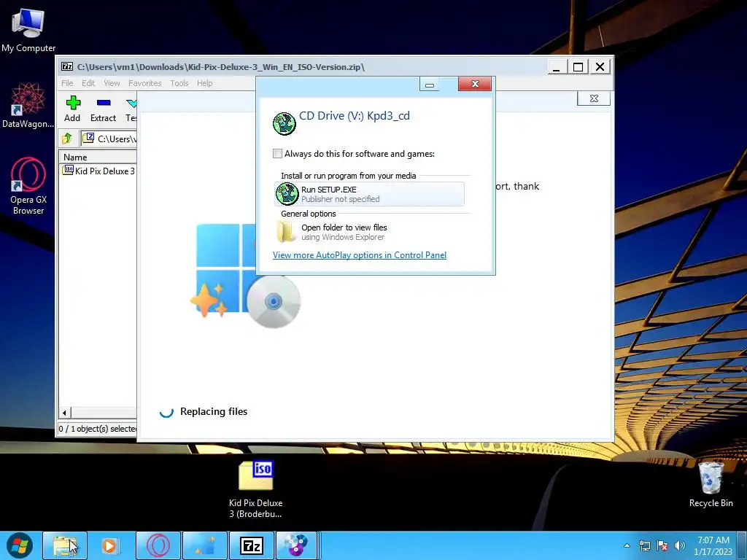Open DataWagon desktop shortcut
The width and height of the screenshot is (747, 560).
point(28,105)
